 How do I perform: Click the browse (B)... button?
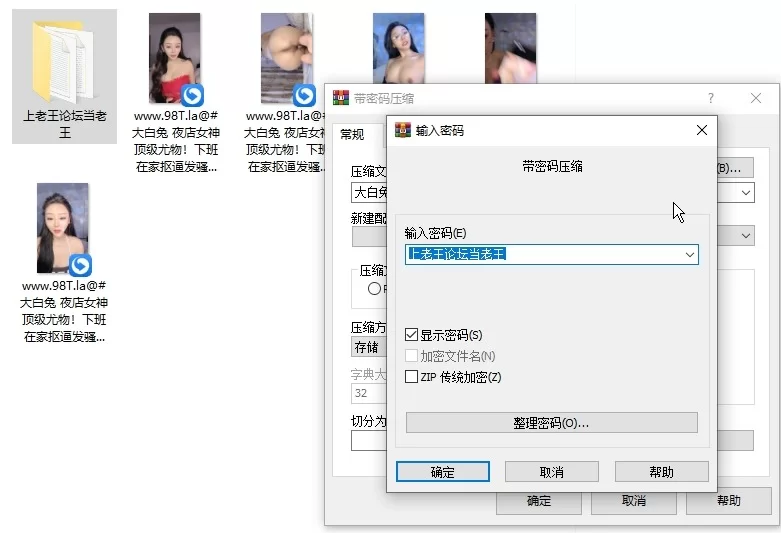coord(735,168)
